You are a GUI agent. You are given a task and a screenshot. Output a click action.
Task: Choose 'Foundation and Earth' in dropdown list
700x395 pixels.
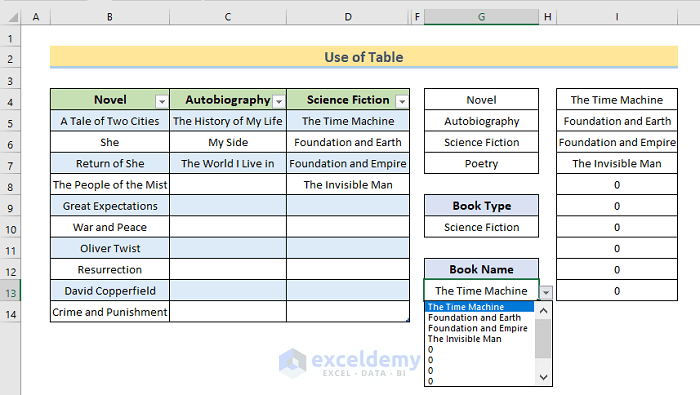point(479,317)
